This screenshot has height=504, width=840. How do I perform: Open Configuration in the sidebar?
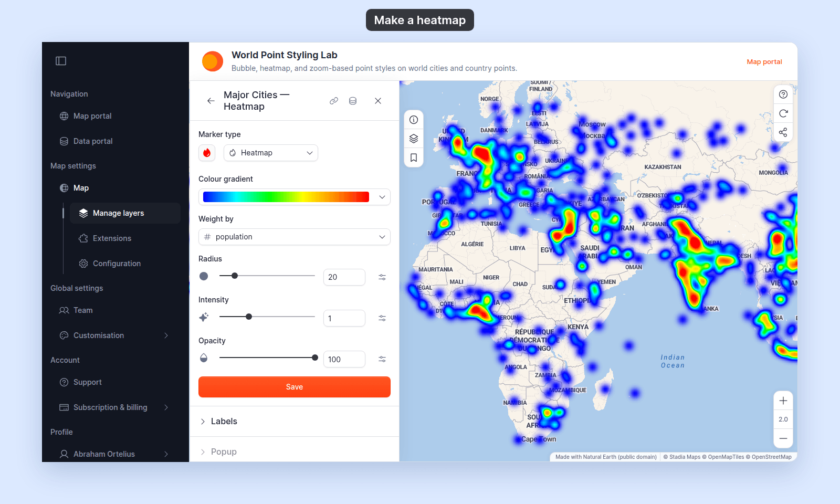coord(125,264)
